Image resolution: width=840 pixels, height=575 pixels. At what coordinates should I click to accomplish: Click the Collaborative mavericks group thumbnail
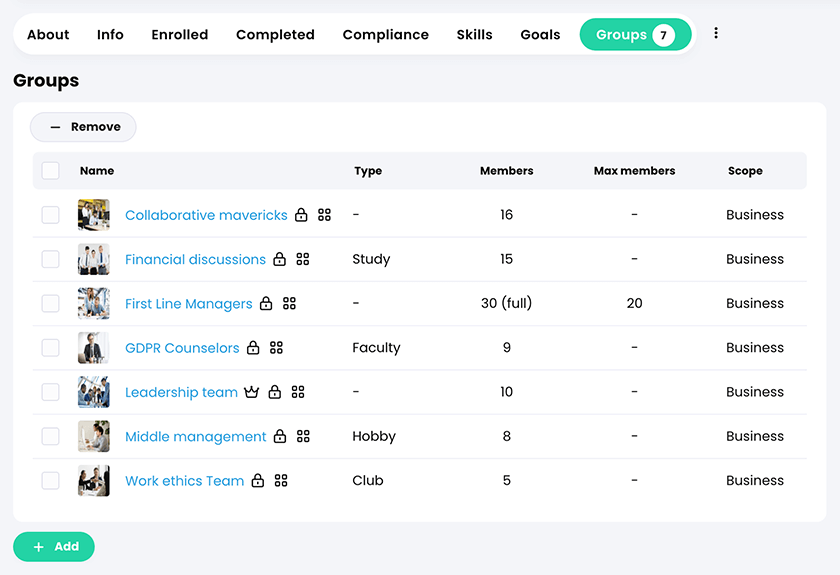coord(94,215)
